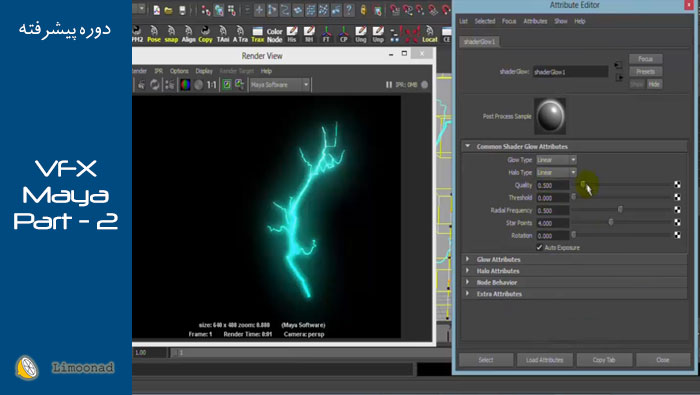Click the Copy Tab button
Viewport: 700px width, 395px height.
[x=604, y=360]
